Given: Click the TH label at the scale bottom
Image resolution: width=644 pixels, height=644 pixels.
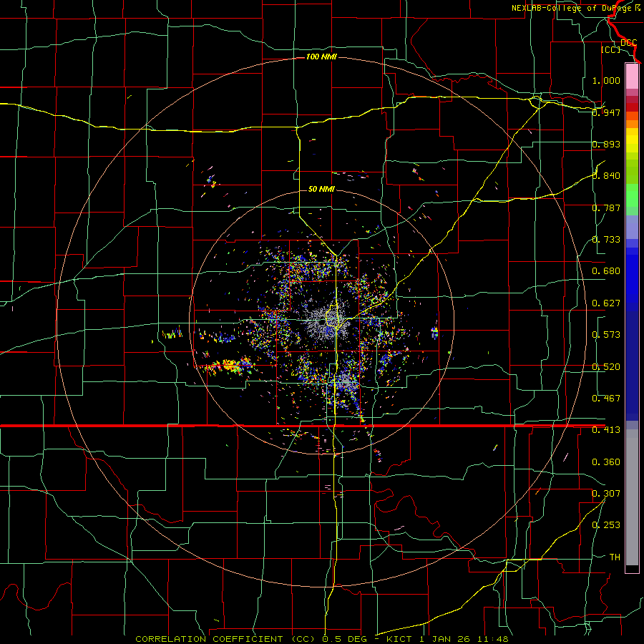Looking at the screenshot, I should [615, 557].
